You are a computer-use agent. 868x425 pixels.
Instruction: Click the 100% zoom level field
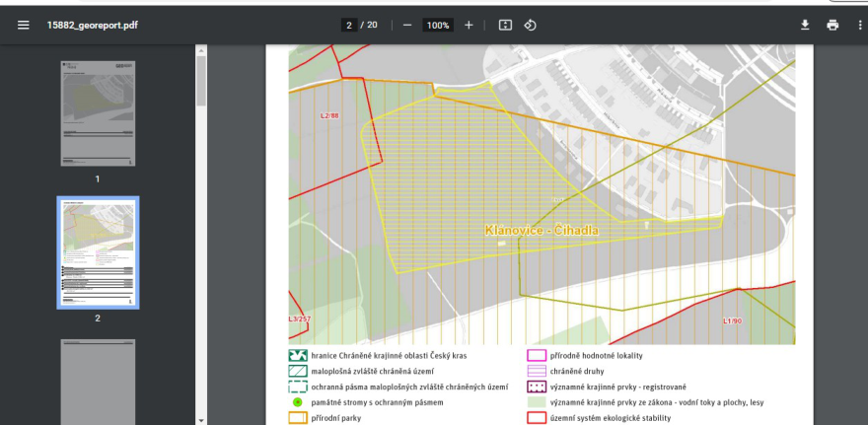point(438,25)
